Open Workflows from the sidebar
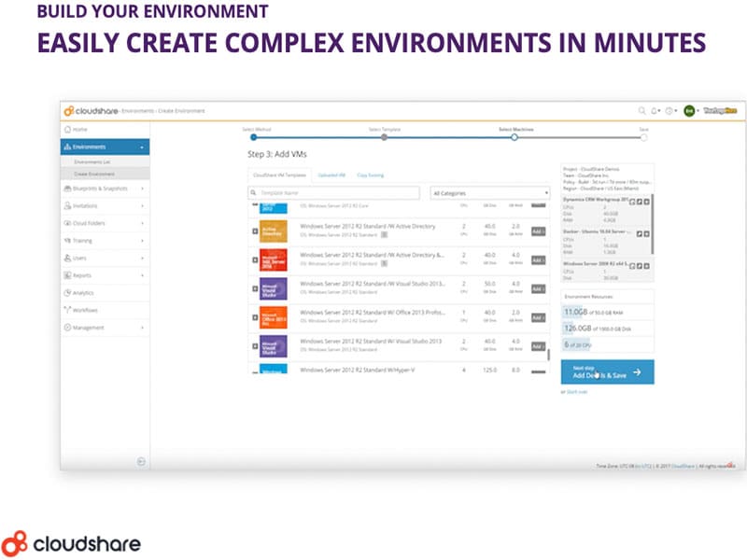Screen dimensions: 747x560 (x=105, y=310)
